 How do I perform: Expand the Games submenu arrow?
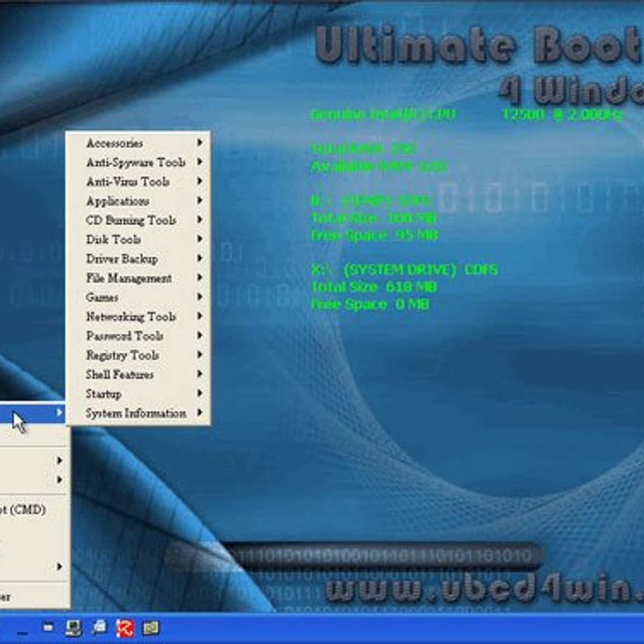200,297
